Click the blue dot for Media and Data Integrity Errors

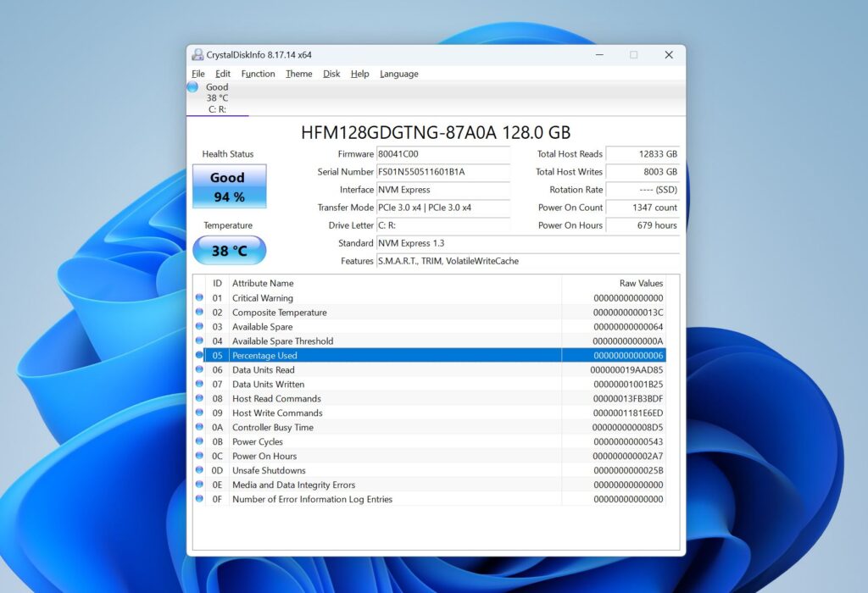tap(198, 485)
